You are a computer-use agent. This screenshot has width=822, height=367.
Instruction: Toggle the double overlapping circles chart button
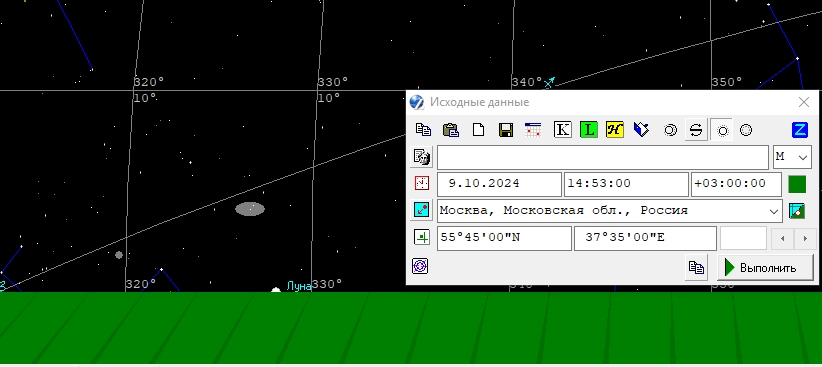coord(670,130)
